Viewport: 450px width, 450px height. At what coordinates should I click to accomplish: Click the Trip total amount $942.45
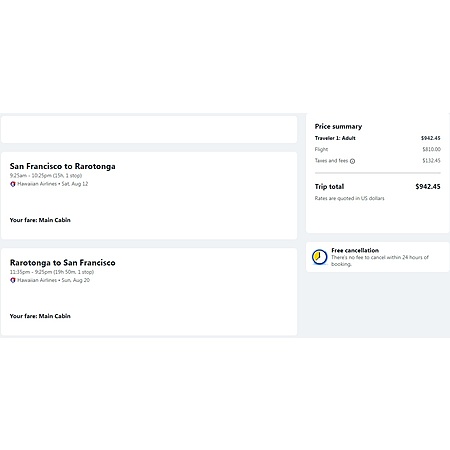point(428,187)
